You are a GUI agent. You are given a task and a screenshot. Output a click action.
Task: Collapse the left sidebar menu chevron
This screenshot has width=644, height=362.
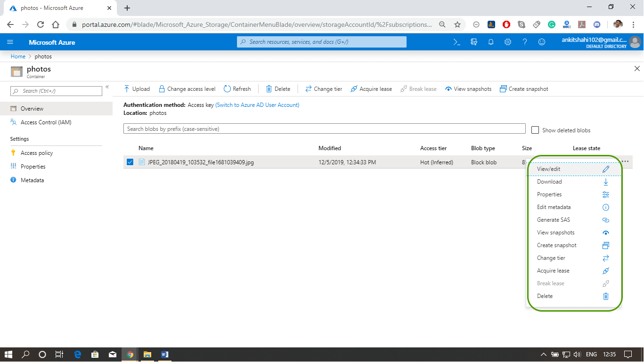[107, 87]
